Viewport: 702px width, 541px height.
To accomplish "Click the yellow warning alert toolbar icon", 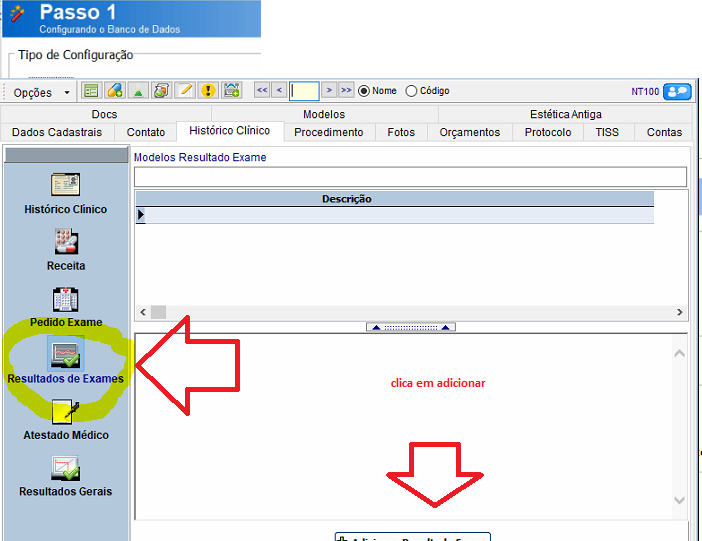I will pos(208,91).
